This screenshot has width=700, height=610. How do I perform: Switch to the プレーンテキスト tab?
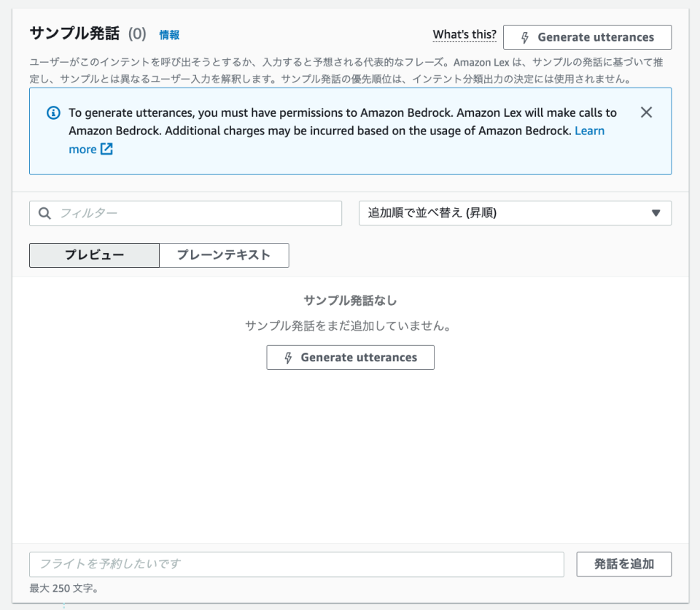point(224,255)
